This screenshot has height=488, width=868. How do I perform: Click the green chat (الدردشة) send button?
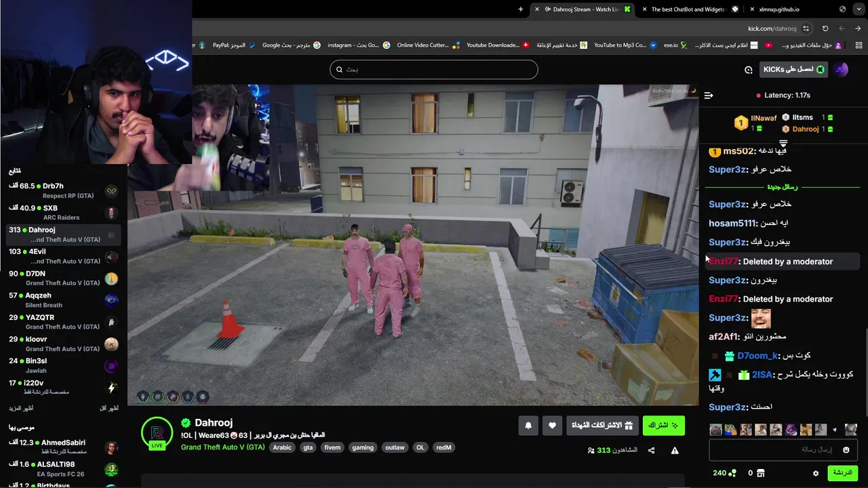coord(842,473)
